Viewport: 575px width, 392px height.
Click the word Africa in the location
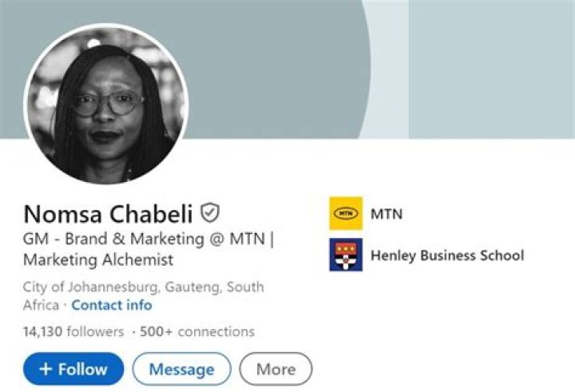41,305
